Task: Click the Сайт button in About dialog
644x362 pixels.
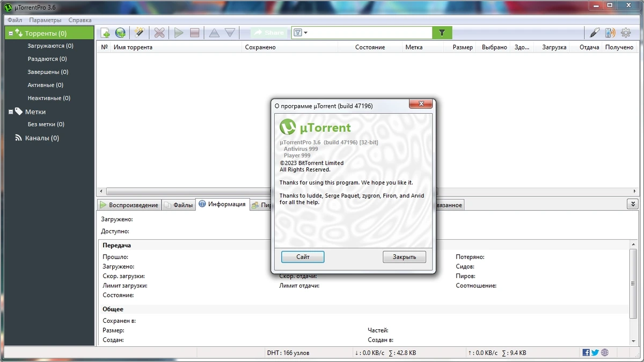Action: (303, 257)
